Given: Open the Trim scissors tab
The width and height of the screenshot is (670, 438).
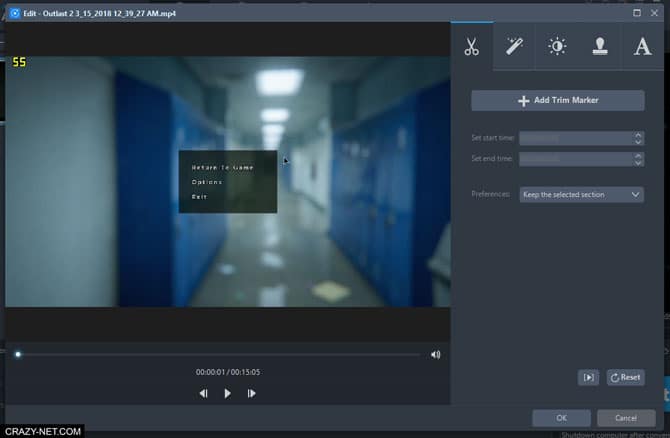Looking at the screenshot, I should click(472, 46).
